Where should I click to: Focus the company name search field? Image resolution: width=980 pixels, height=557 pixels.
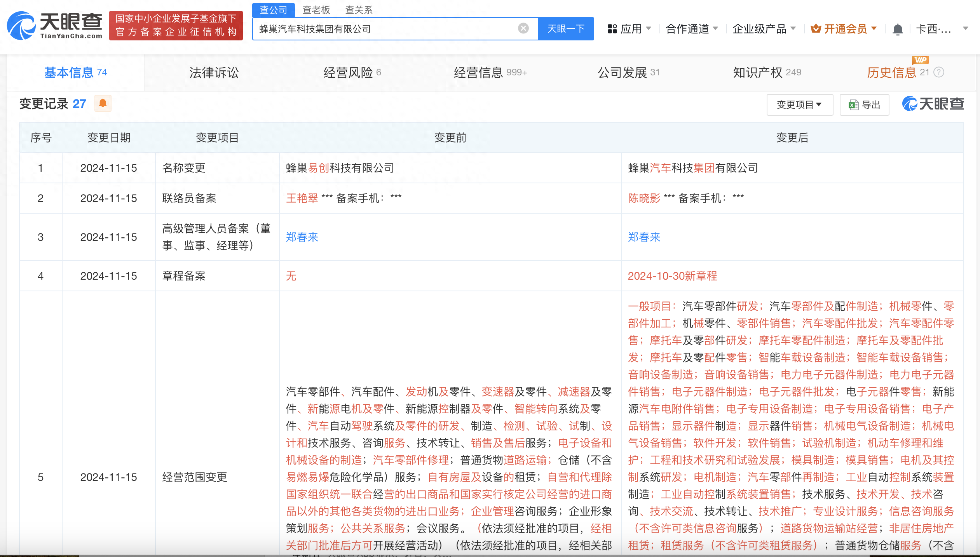[387, 29]
